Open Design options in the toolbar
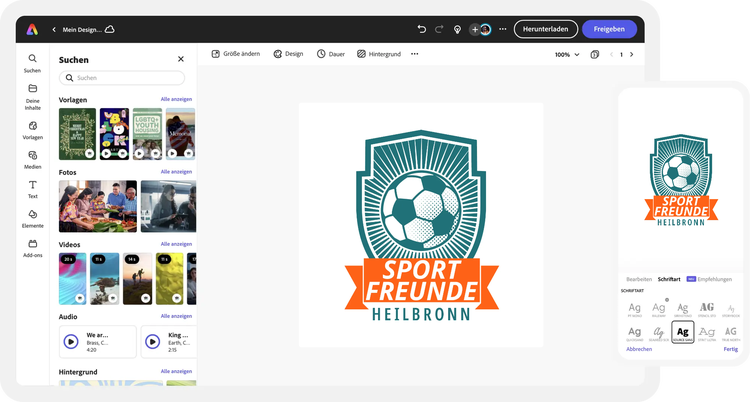This screenshot has width=750, height=402. (288, 54)
